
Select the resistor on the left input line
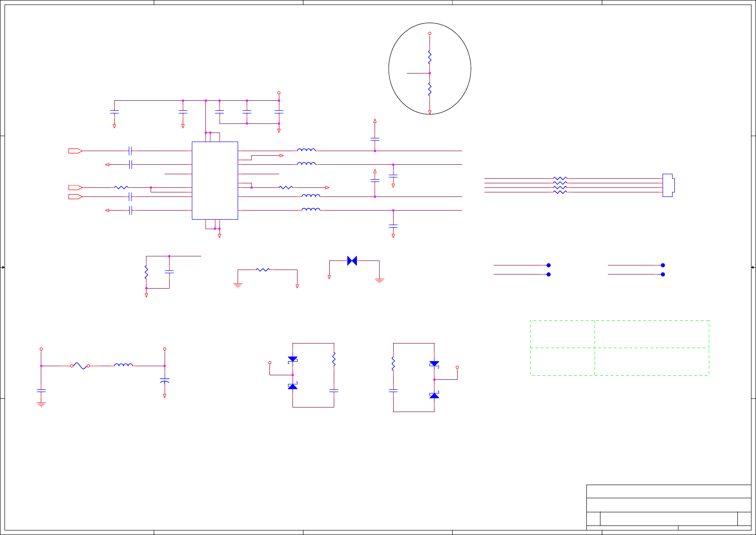tap(121, 187)
